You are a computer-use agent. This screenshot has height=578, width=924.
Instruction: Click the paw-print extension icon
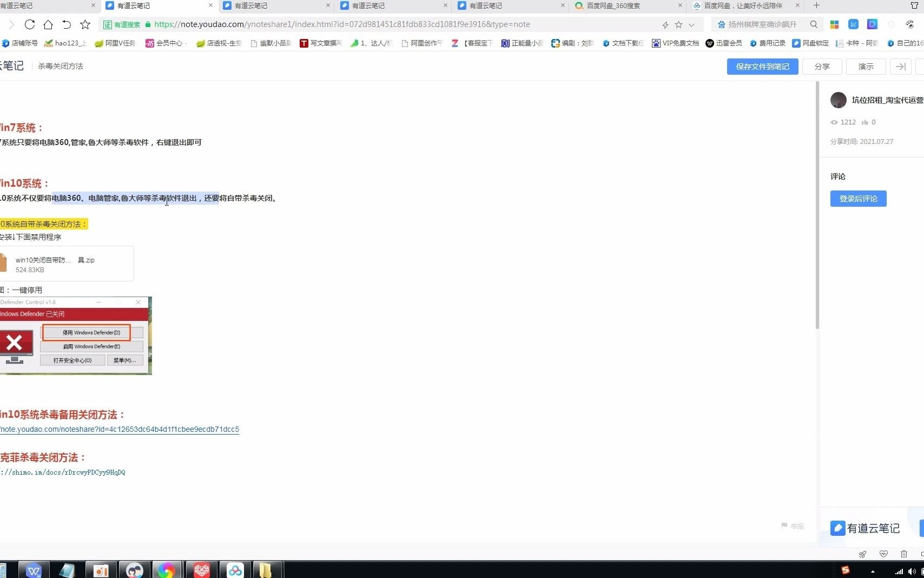coord(910,24)
